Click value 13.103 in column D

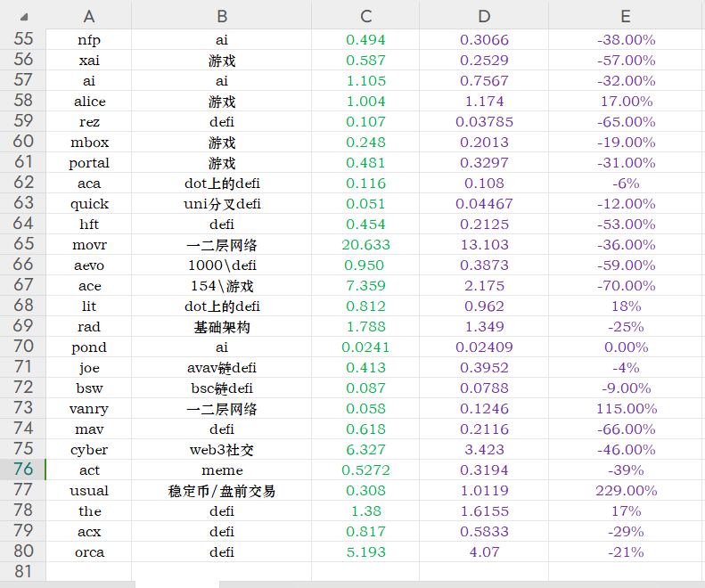pyautogui.click(x=484, y=244)
